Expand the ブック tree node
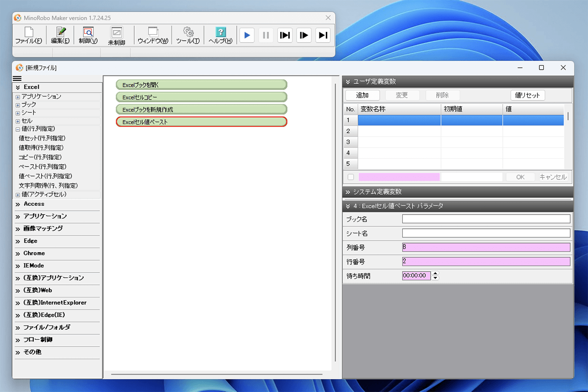 (18, 105)
